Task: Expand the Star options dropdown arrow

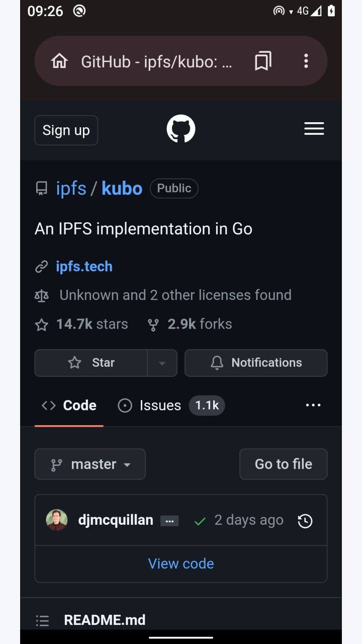Action: (x=162, y=363)
